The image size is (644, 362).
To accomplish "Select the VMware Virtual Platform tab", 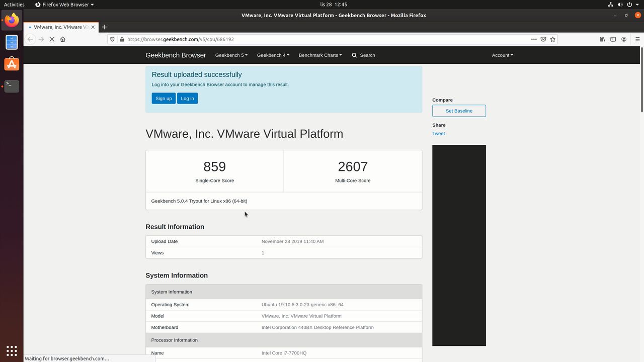I will (60, 27).
